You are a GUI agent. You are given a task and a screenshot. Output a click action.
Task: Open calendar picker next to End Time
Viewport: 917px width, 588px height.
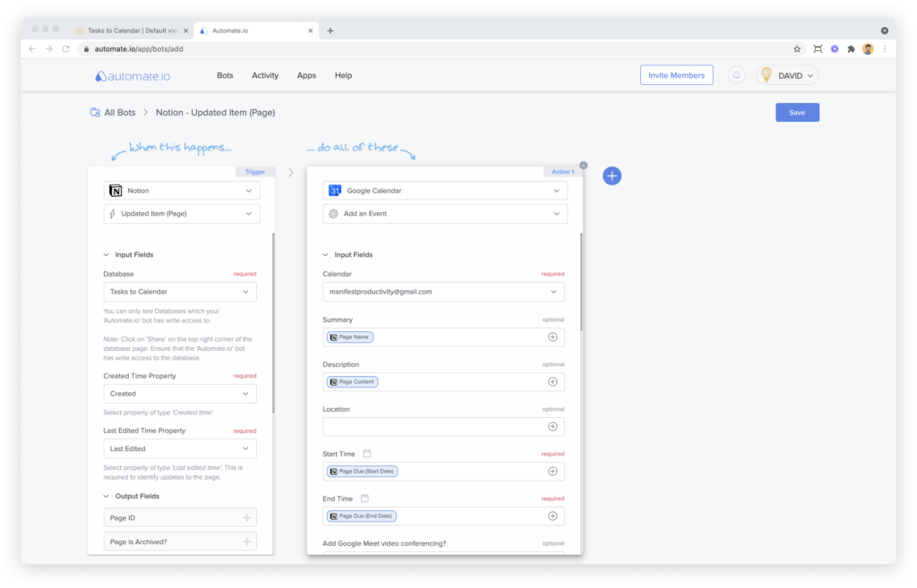[x=364, y=499]
